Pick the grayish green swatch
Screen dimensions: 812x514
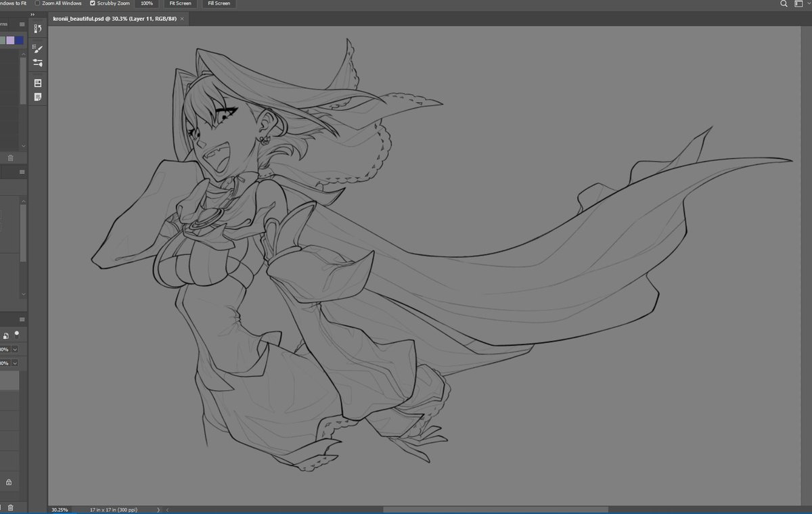3,41
